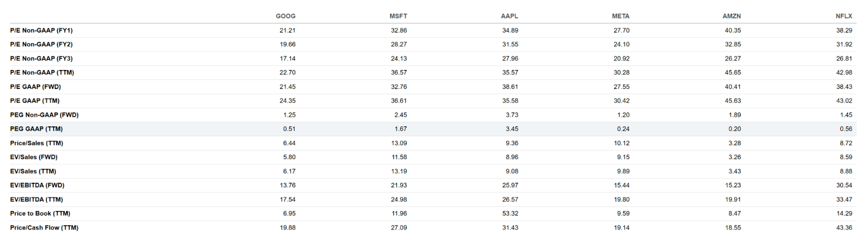Click the GOOG column header
868x242 pixels.
point(285,16)
